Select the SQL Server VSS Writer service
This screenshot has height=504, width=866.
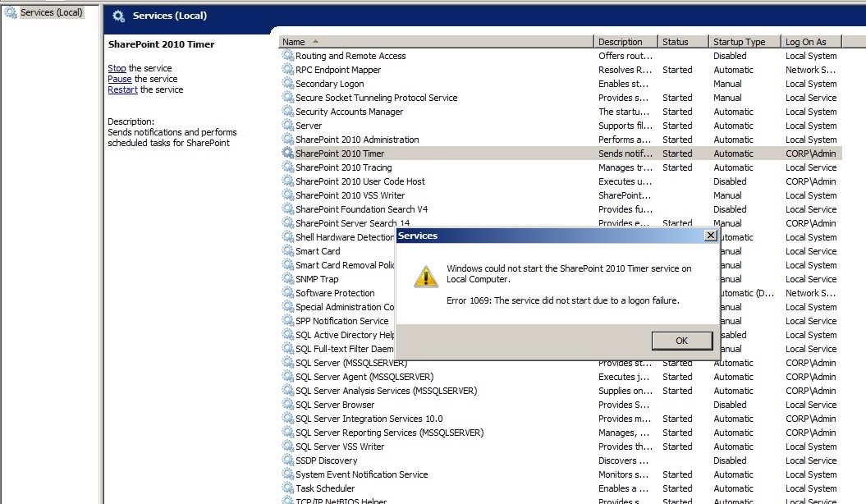pyautogui.click(x=340, y=446)
